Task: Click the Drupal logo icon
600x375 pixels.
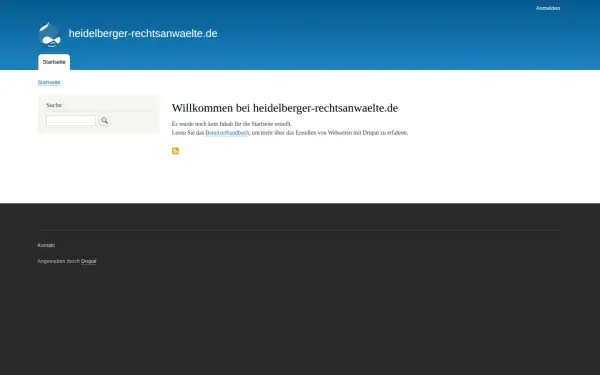Action: [x=50, y=35]
